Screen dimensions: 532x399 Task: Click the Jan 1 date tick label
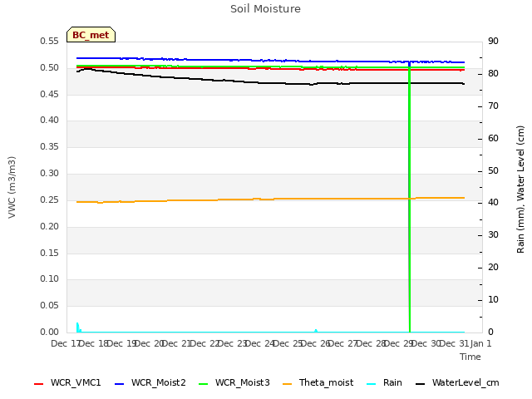[480, 343]
